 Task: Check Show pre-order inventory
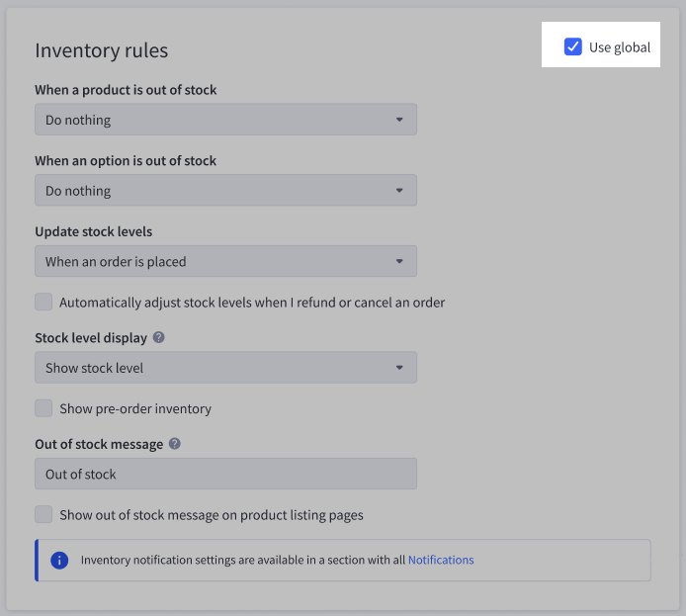(x=43, y=408)
